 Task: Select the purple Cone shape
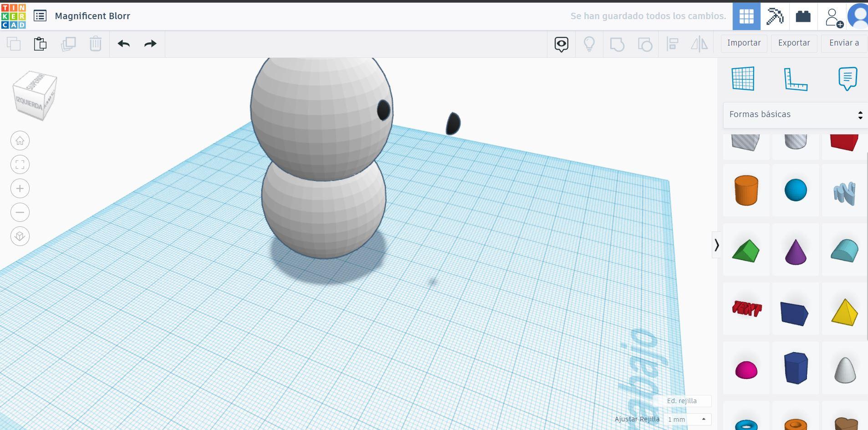(x=796, y=251)
